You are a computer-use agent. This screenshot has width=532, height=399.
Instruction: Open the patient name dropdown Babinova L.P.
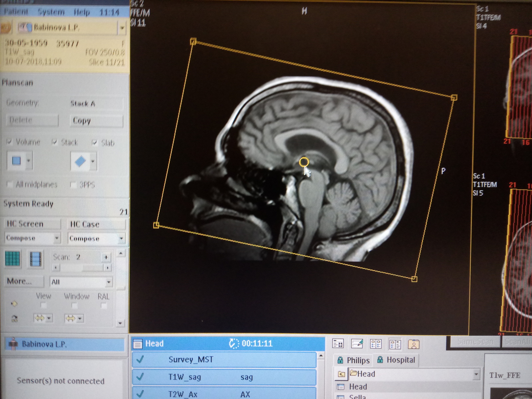pyautogui.click(x=122, y=28)
